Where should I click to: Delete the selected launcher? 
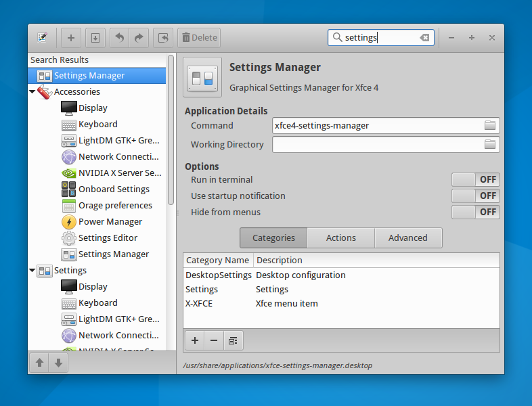(199, 38)
